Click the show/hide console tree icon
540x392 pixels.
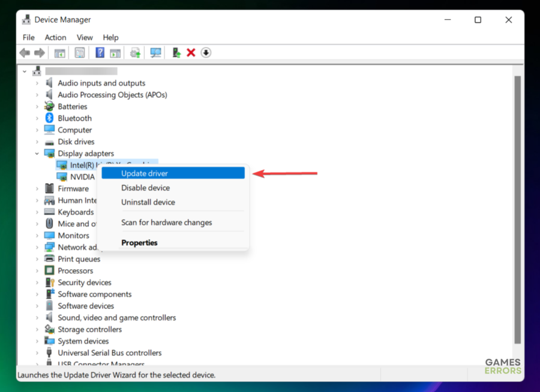[x=60, y=53]
